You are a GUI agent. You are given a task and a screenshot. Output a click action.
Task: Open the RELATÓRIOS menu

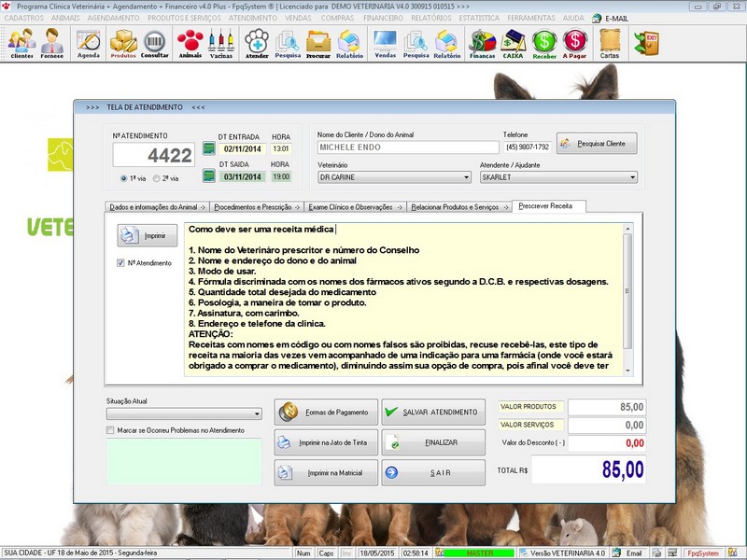tap(431, 18)
